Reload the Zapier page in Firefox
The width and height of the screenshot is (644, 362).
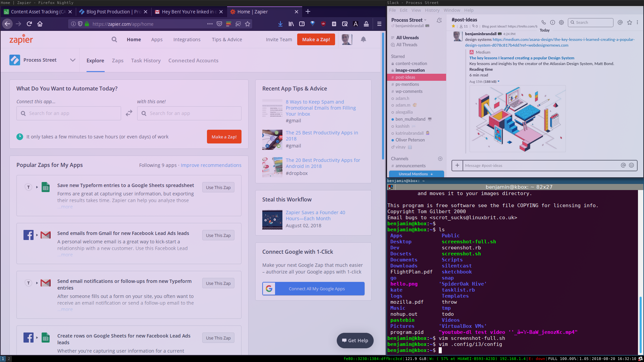tap(29, 24)
